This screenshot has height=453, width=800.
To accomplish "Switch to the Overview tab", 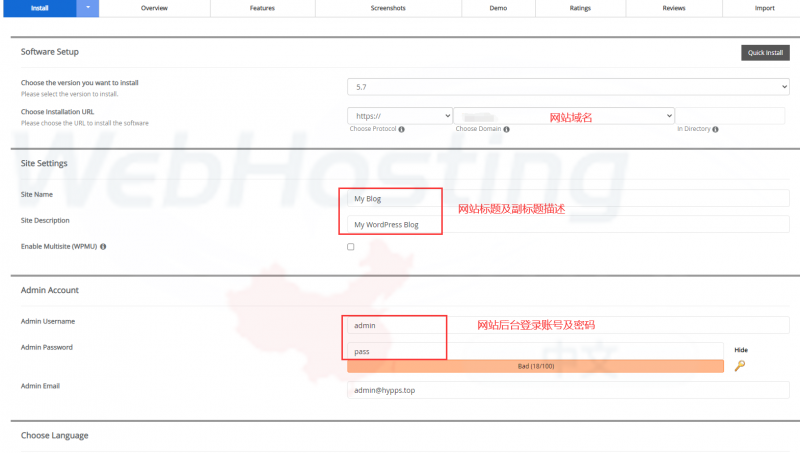I will click(154, 7).
